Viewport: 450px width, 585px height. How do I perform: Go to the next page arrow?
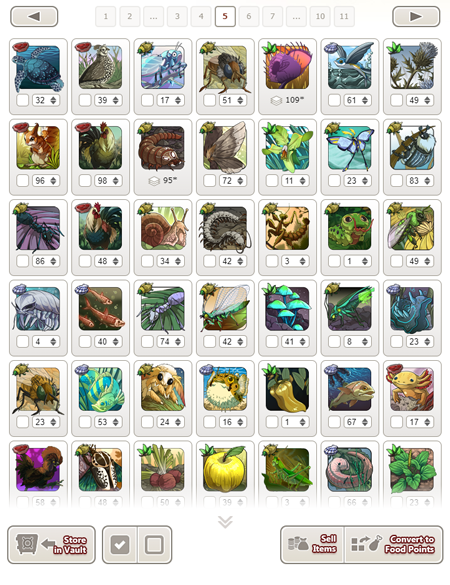(416, 16)
